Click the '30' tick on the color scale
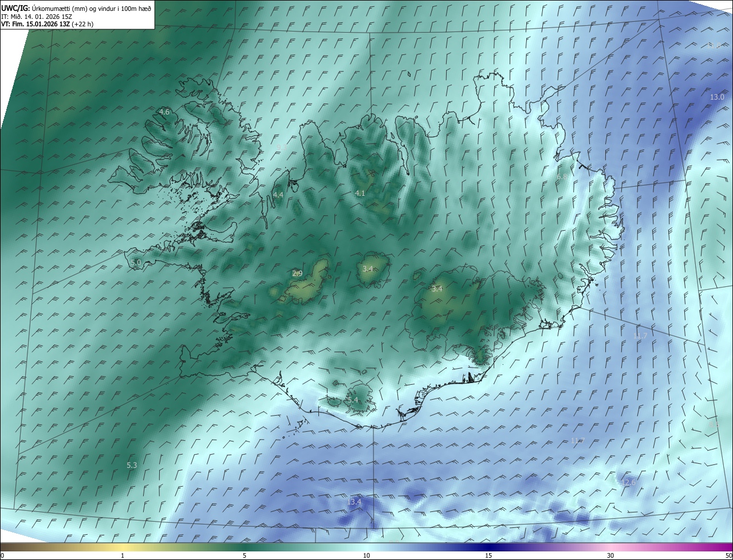This screenshot has height=560, width=733. [x=610, y=556]
